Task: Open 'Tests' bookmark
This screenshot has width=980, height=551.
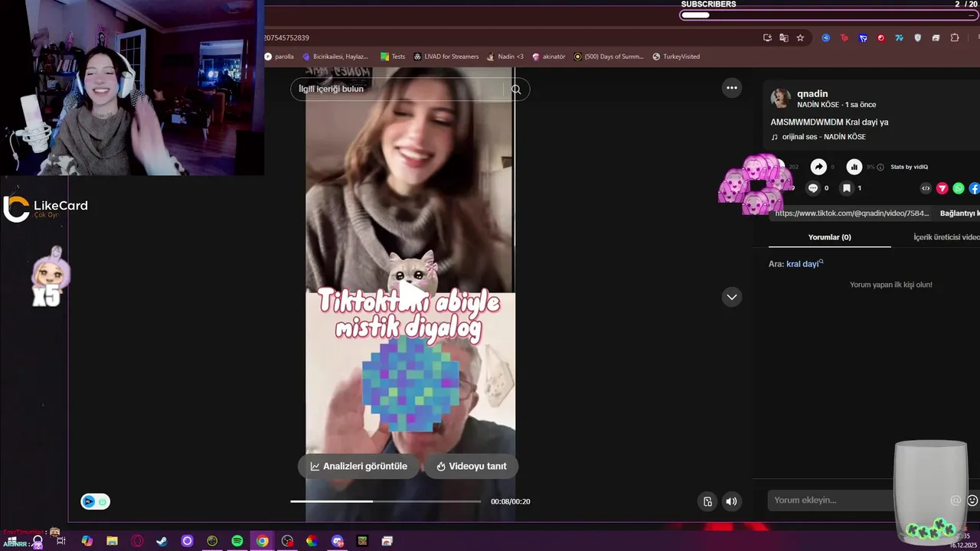Action: pyautogui.click(x=393, y=57)
